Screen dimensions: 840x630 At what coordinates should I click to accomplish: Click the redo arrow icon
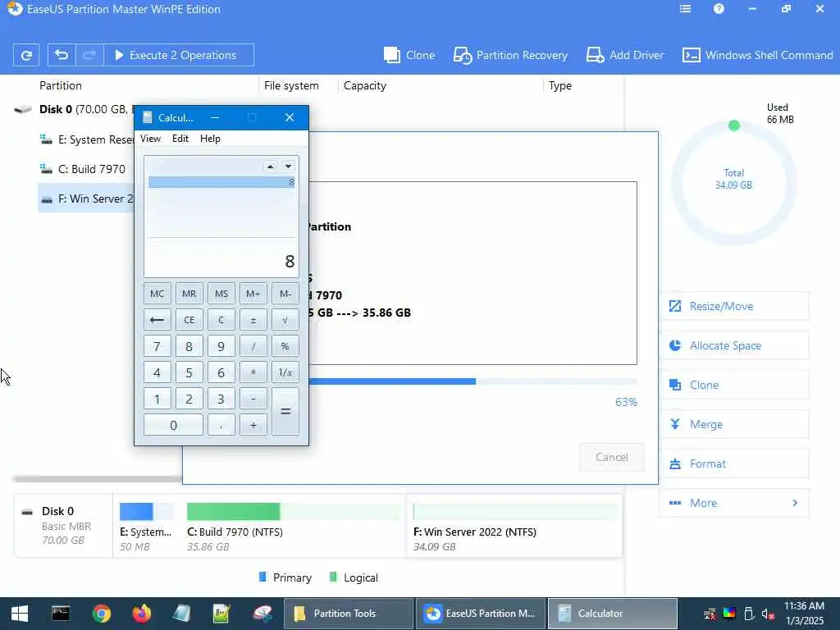point(89,55)
